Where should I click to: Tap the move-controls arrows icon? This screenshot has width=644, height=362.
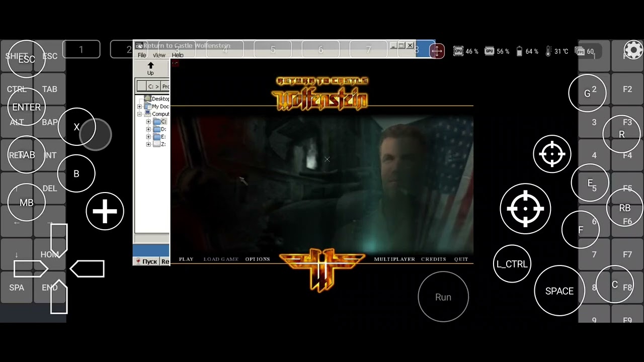pyautogui.click(x=437, y=51)
